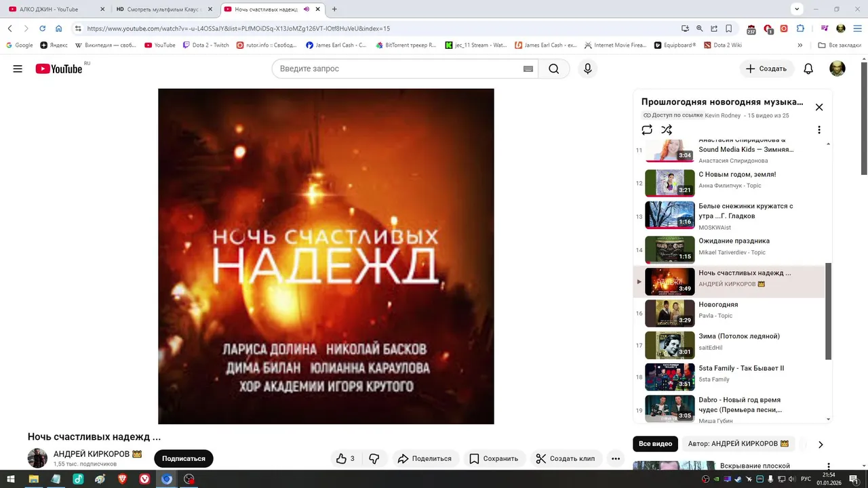This screenshot has width=868, height=488.
Task: Open the system volume tray icon
Action: point(791,479)
